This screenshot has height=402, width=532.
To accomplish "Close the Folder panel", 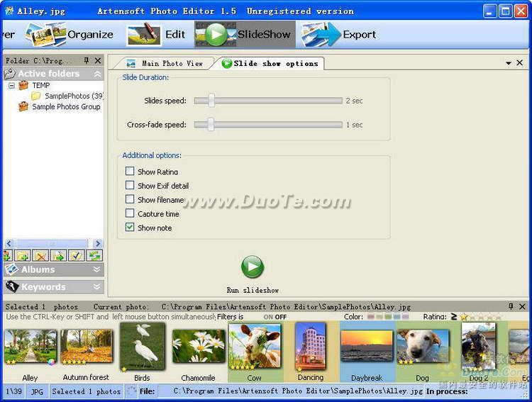I will 98,60.
